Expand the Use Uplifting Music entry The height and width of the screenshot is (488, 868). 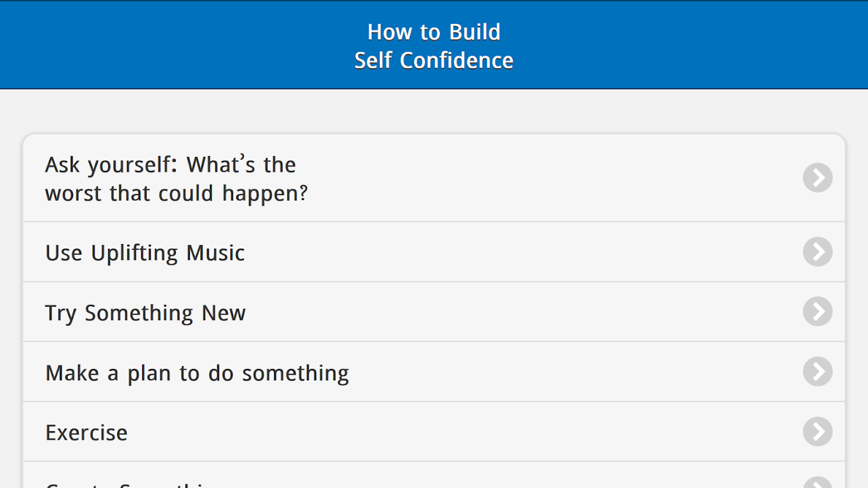[x=434, y=252]
